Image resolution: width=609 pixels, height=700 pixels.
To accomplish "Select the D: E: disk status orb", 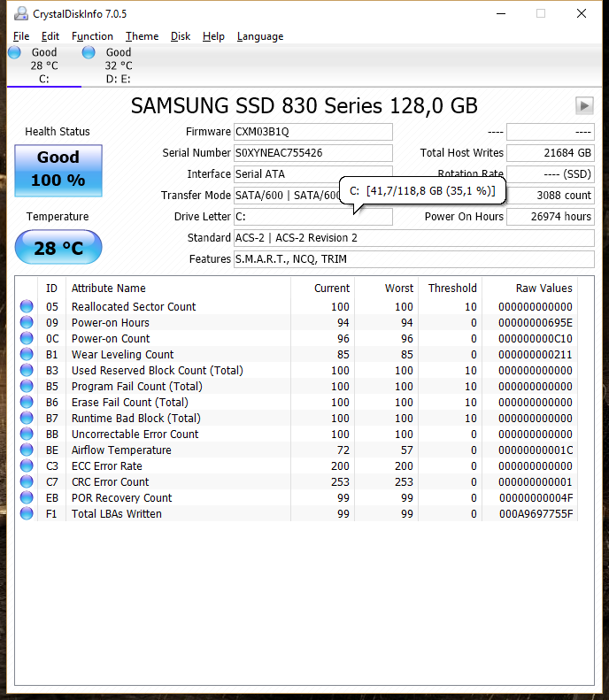I will tap(89, 52).
